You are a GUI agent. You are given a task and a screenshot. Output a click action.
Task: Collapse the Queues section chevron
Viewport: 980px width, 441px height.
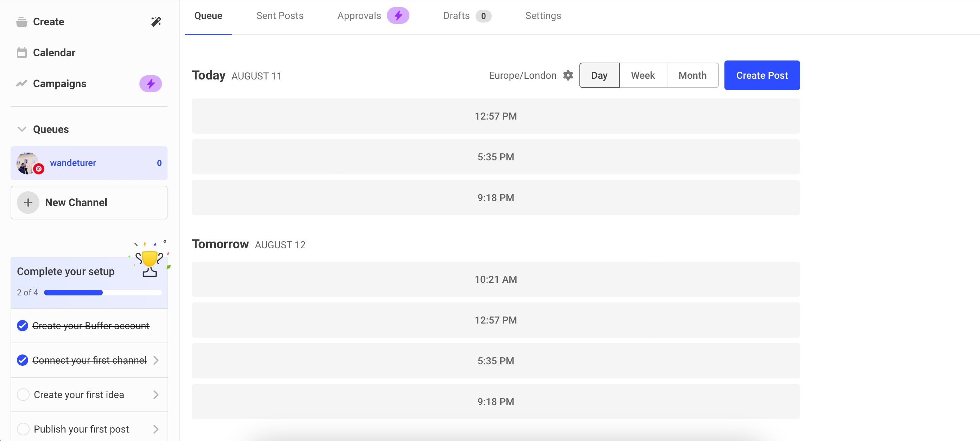(x=22, y=129)
